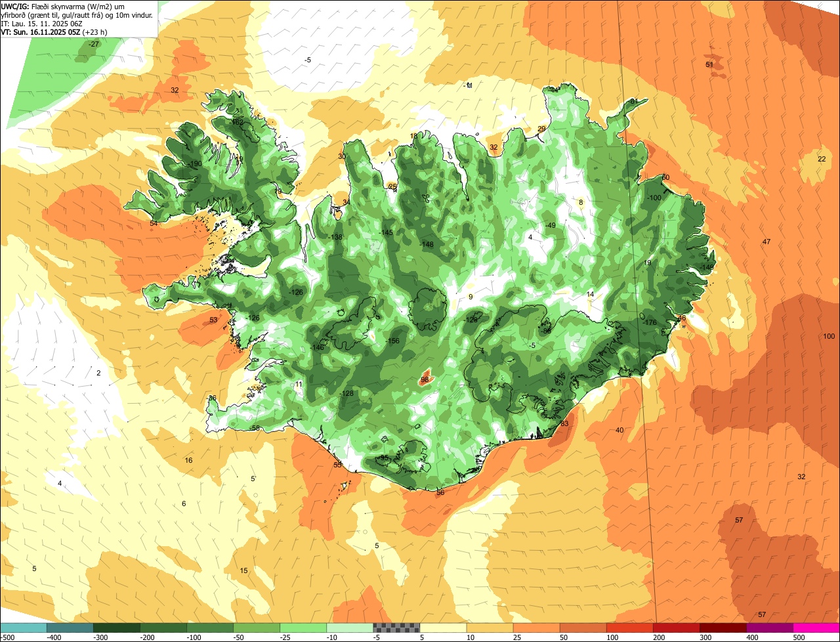Viewport: 840px width, 642px height.
Task: Choose the red swatch between 200 and 300
Action: pyautogui.click(x=677, y=628)
